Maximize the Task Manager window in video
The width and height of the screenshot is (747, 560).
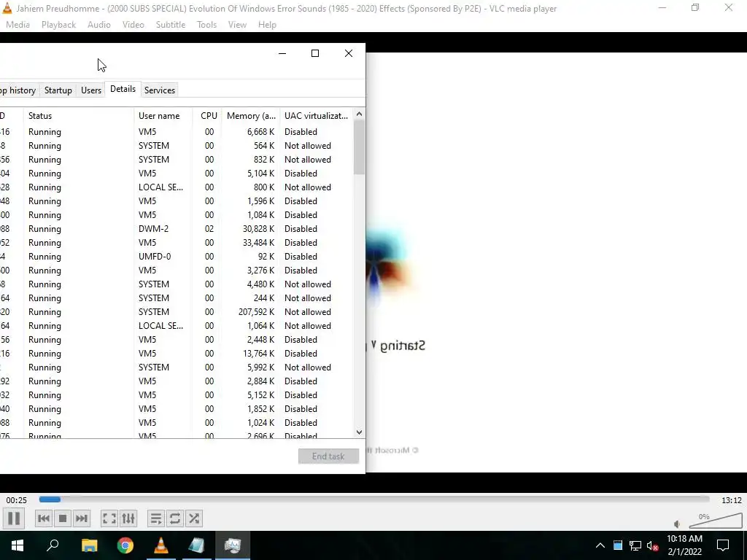pyautogui.click(x=315, y=53)
